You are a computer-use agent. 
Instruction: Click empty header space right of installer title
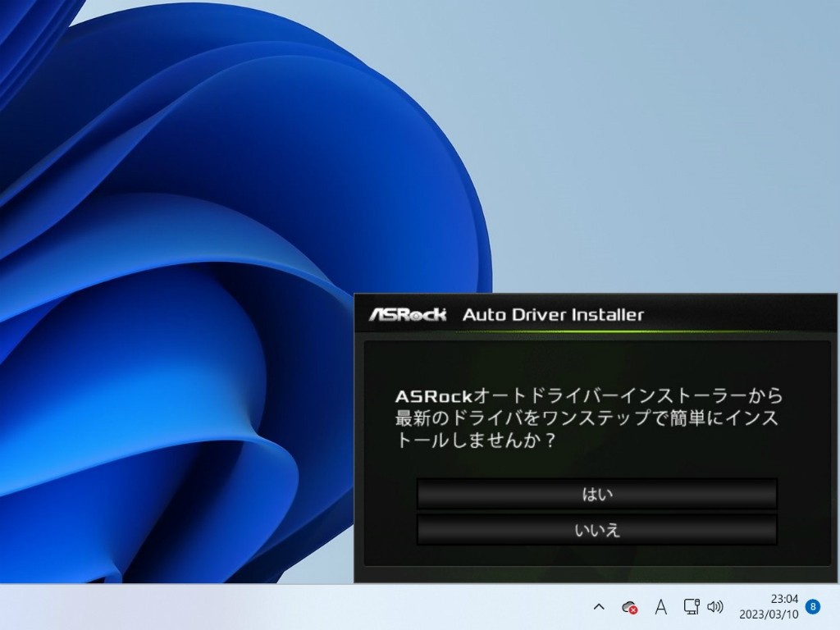738,314
